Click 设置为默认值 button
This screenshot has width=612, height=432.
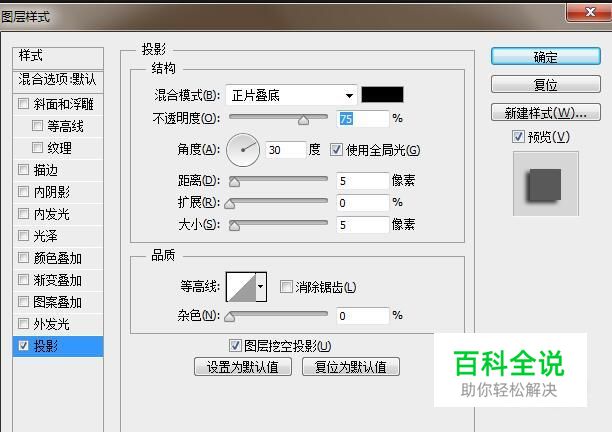[242, 367]
